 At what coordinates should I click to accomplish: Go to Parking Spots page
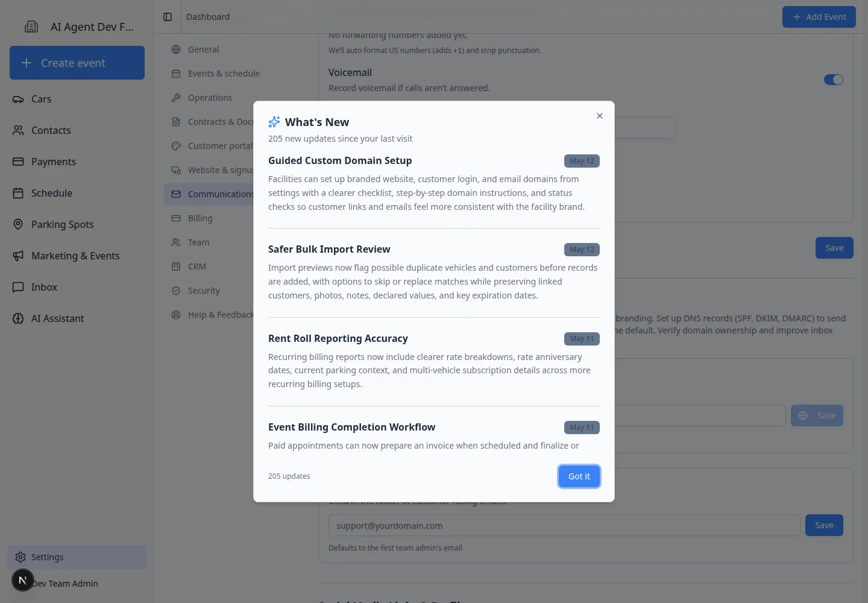77,224
